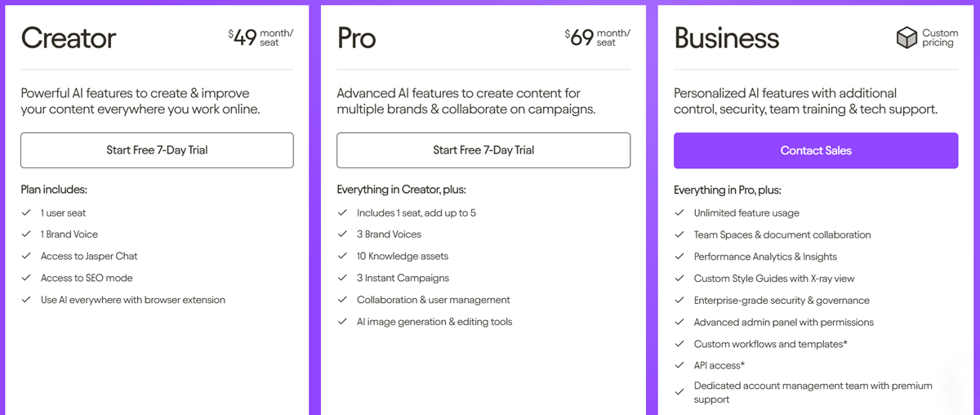
Task: Click checkmark beside '3 Brand Voices'
Action: pos(342,234)
